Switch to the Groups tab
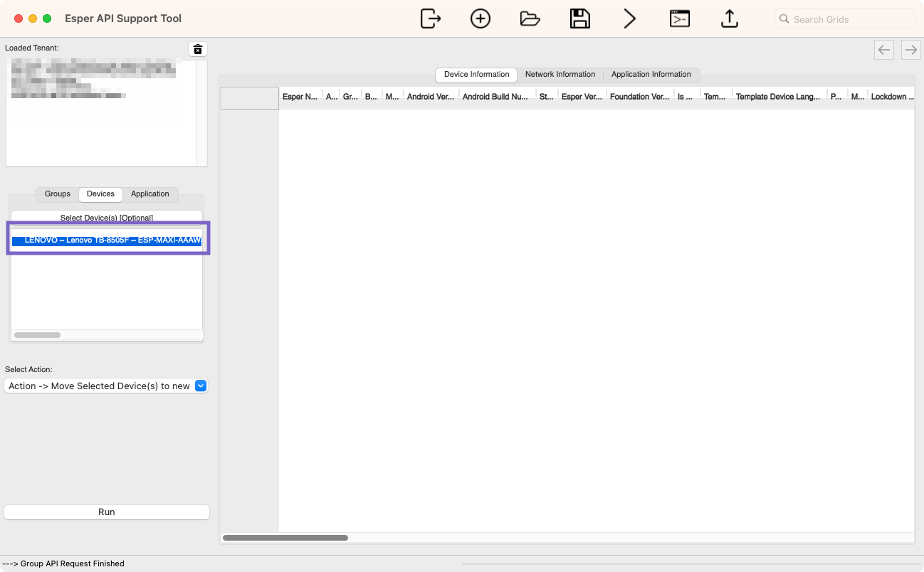The height and width of the screenshot is (572, 924). click(x=58, y=194)
